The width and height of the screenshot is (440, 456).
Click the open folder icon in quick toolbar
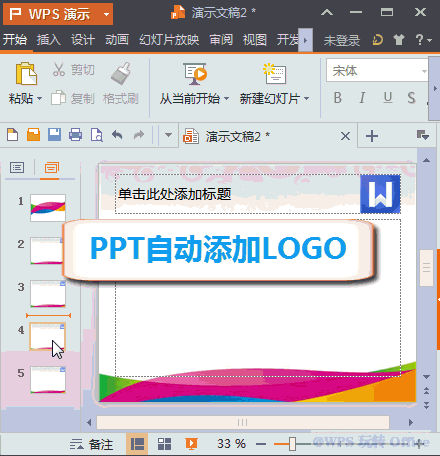33,135
